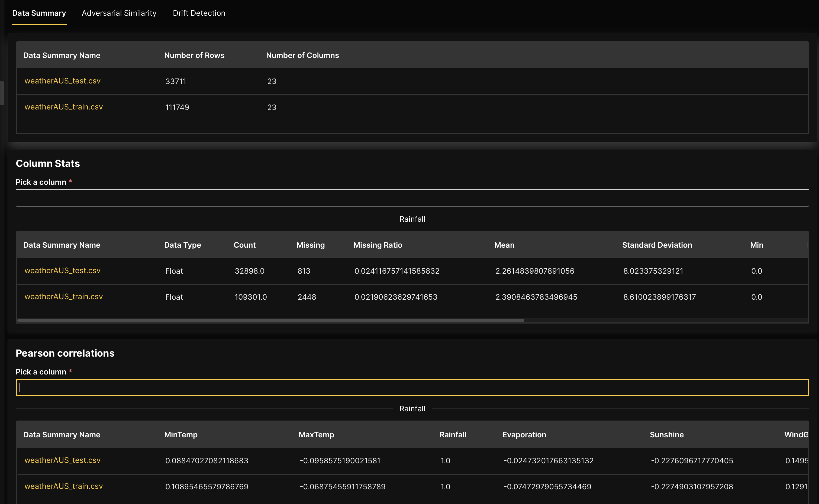Click the MinTemp header in Pearson correlations
Screen dimensions: 819x504
[x=181, y=435]
